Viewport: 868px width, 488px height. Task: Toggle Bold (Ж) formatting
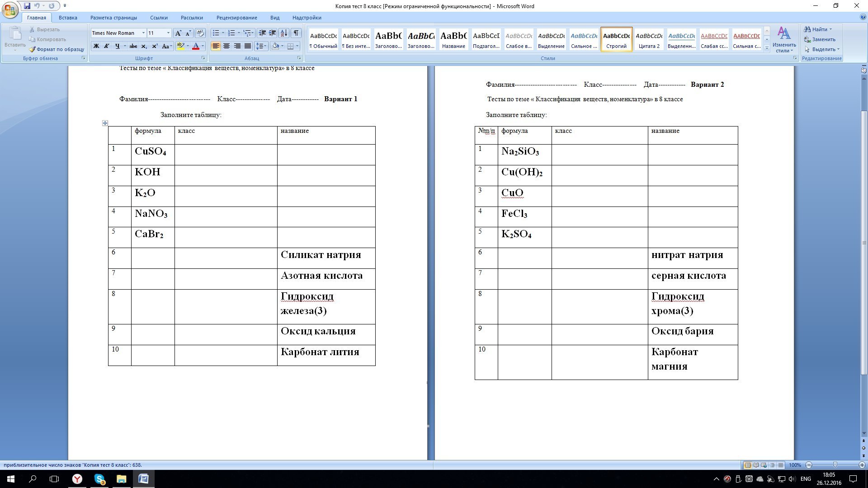tap(96, 46)
